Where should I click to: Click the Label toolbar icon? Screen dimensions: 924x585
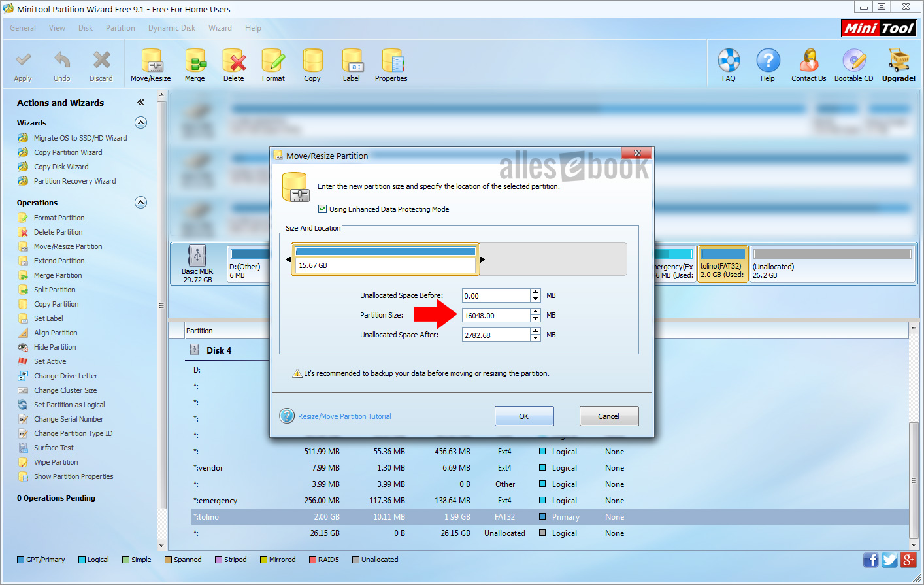[352, 65]
